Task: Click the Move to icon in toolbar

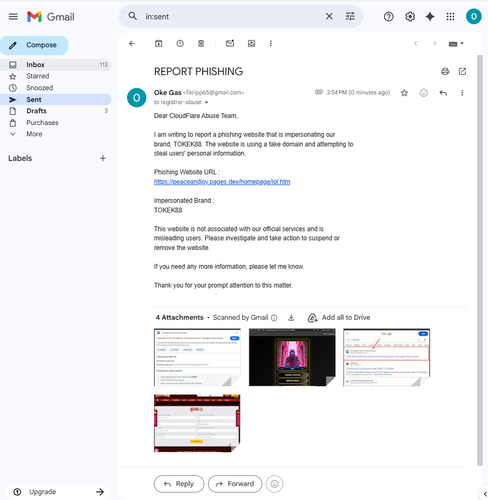Action: click(251, 43)
